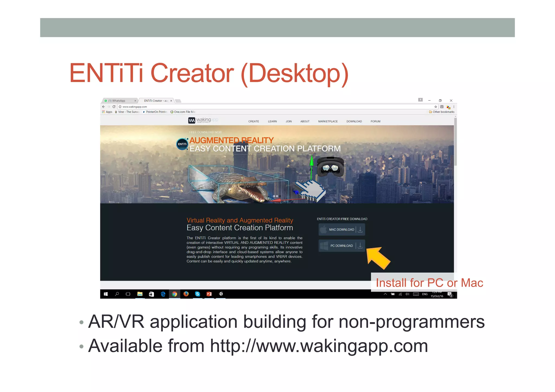The height and width of the screenshot is (392, 555).
Task: Show hidden system tray icons chevron
Action: pos(385,294)
